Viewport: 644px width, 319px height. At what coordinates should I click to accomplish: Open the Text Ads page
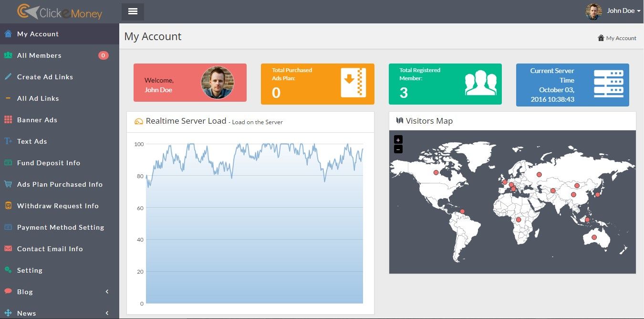click(x=60, y=141)
